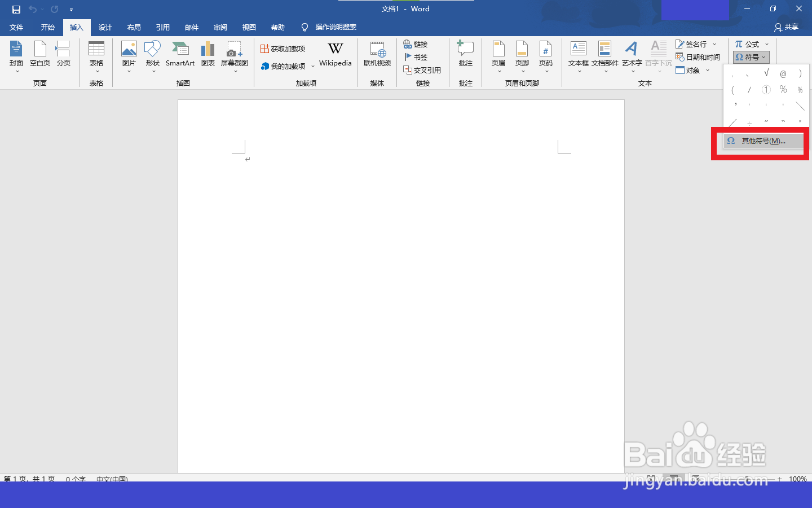This screenshot has width=812, height=508.
Task: Switch to the 引用 ribbon tab
Action: point(163,27)
